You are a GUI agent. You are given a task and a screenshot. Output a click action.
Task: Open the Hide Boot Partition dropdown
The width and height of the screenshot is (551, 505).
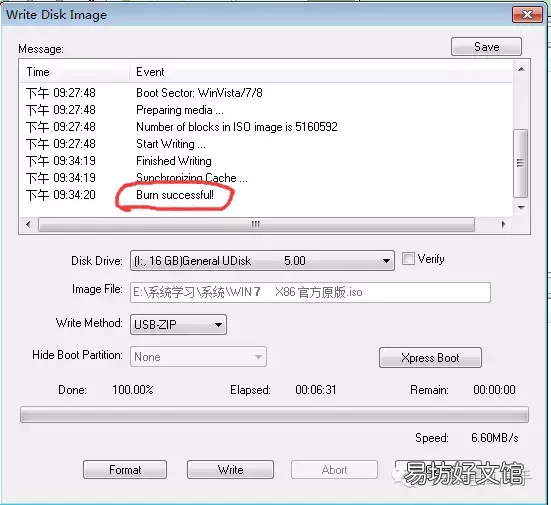(x=198, y=357)
